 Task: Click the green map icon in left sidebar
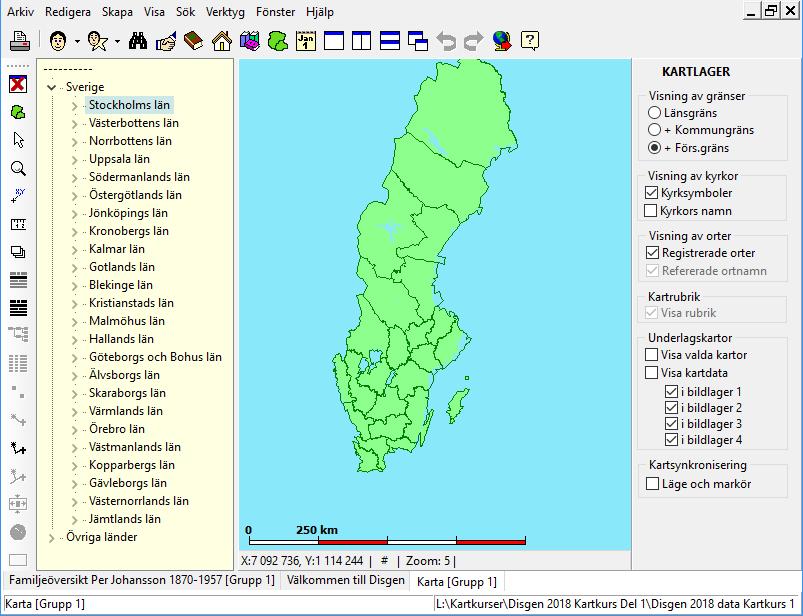18,112
